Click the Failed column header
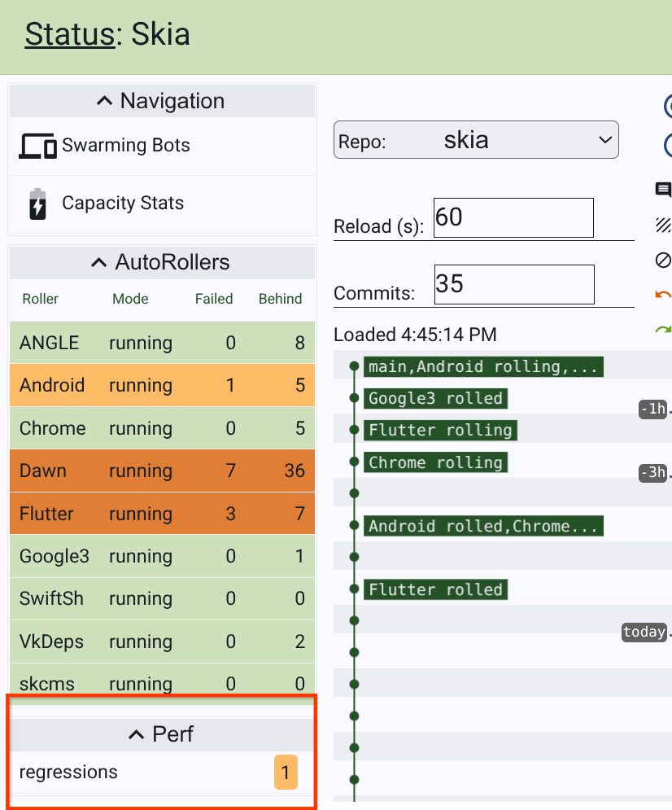The image size is (672, 810). pyautogui.click(x=214, y=299)
